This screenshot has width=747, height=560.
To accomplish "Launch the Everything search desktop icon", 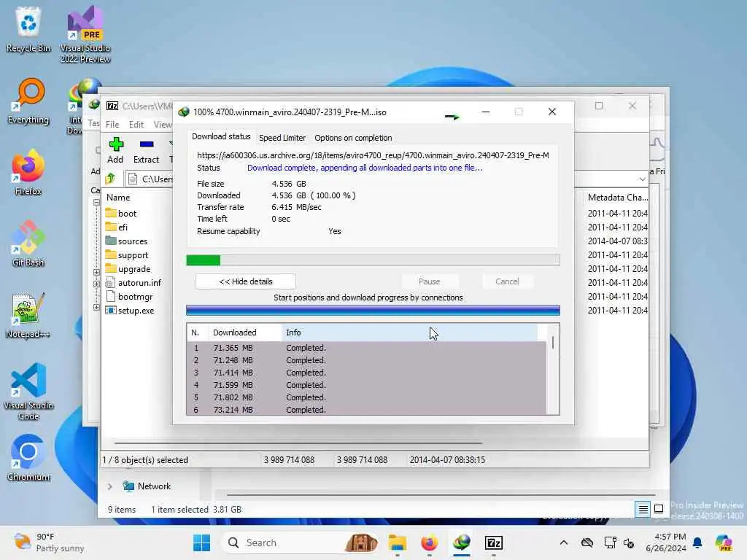I will tap(28, 101).
